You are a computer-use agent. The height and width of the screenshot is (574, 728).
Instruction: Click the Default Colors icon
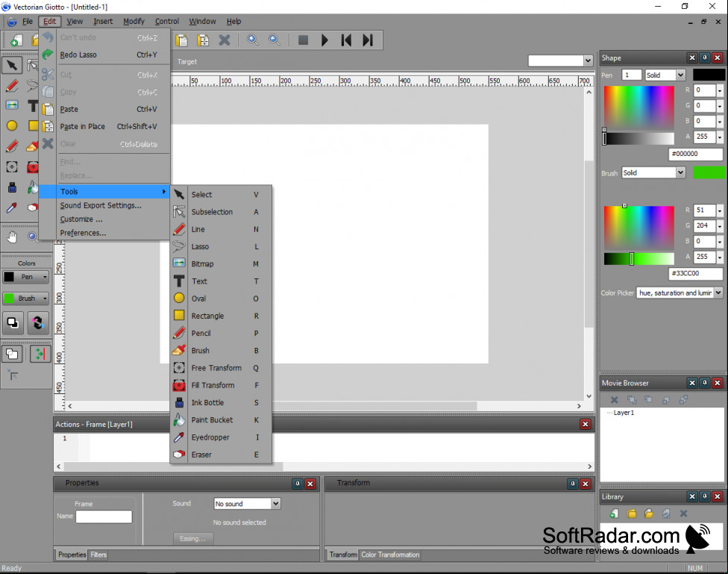pos(13,322)
